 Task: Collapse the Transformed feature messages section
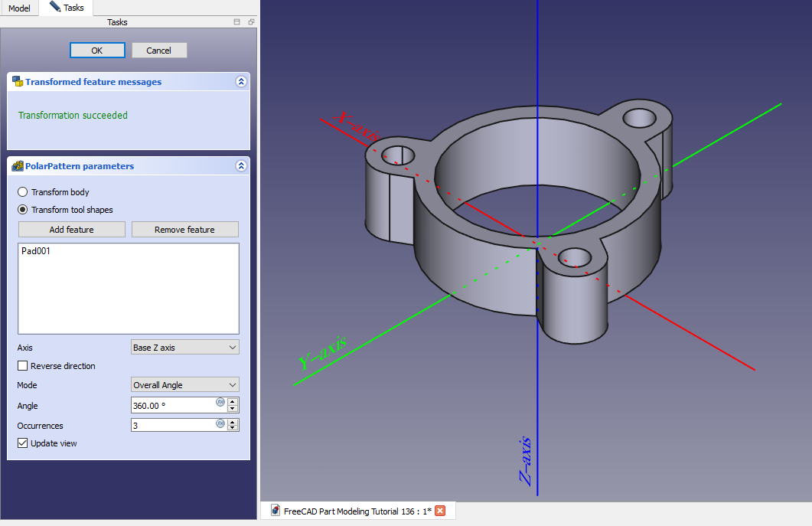[241, 82]
